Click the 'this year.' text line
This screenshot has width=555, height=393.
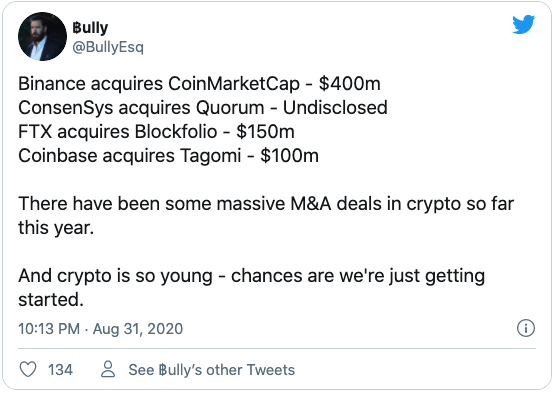tap(56, 228)
